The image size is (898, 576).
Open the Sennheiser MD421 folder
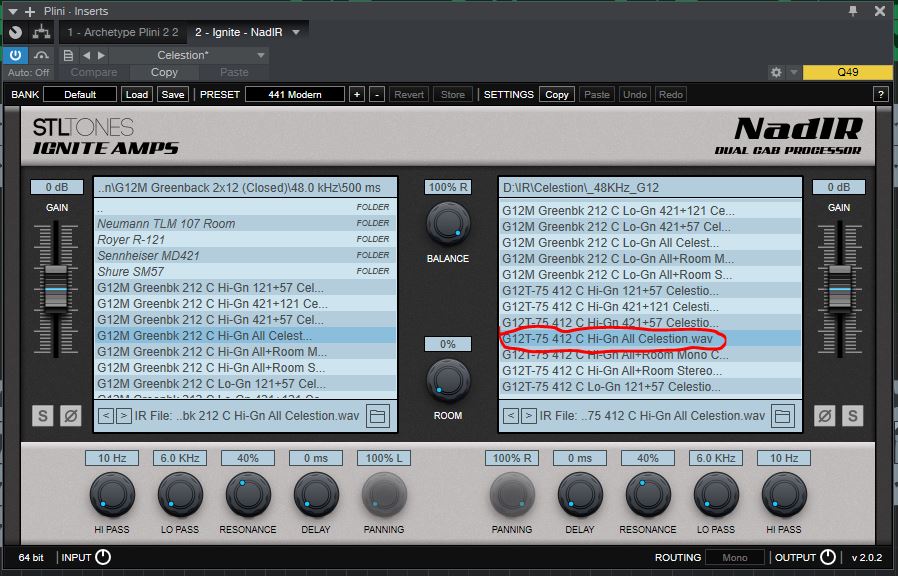(245, 255)
